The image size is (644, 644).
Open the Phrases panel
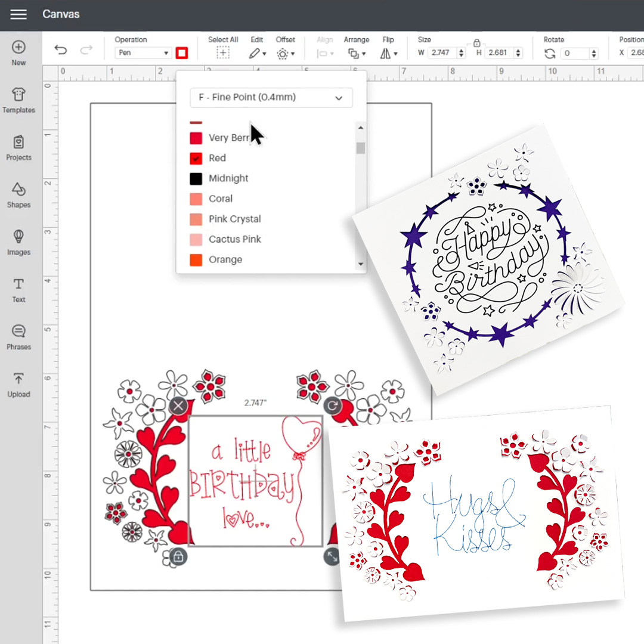(x=18, y=332)
